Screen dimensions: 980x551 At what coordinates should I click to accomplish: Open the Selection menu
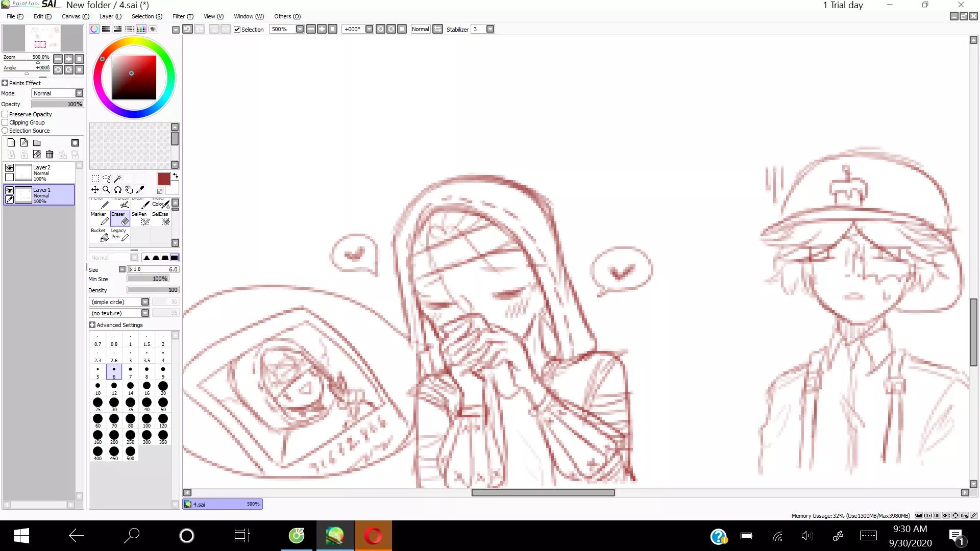point(147,16)
